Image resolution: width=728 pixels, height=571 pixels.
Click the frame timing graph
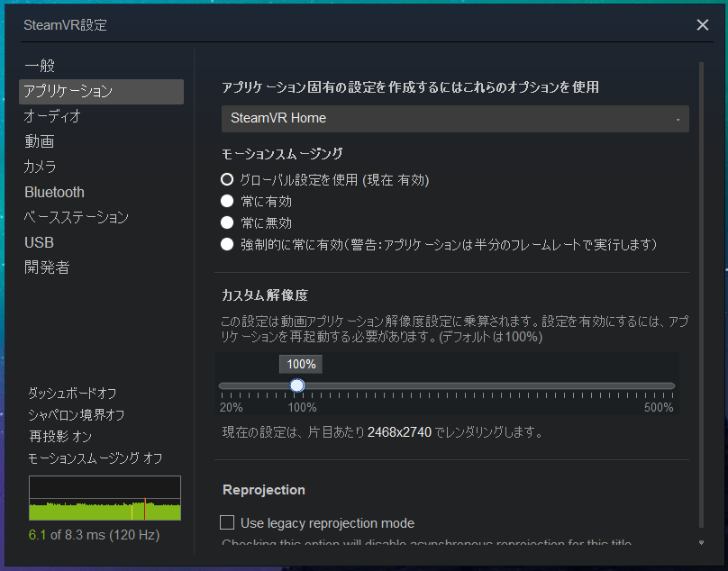(x=105, y=498)
